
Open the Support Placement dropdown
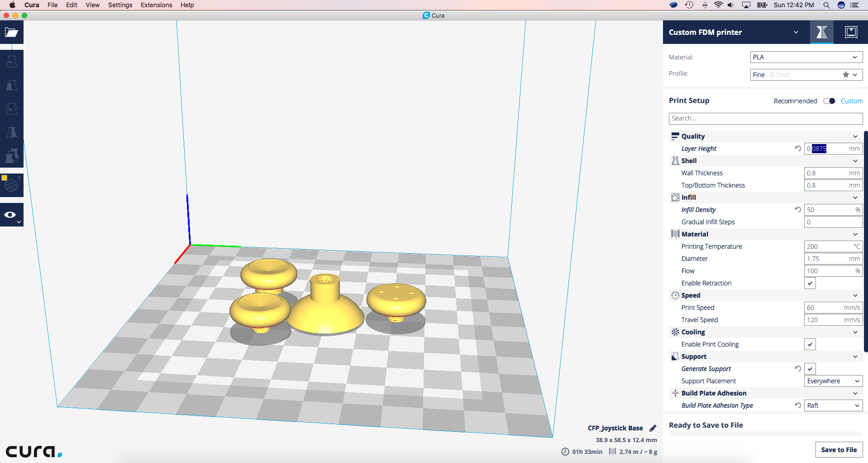(x=833, y=381)
